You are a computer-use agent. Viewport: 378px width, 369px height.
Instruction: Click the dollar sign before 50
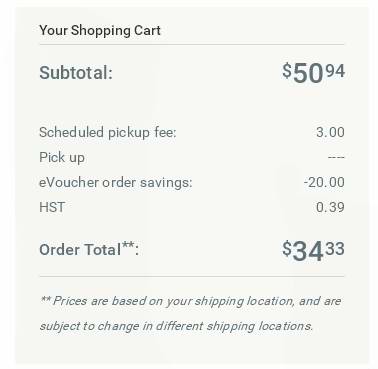pos(287,71)
